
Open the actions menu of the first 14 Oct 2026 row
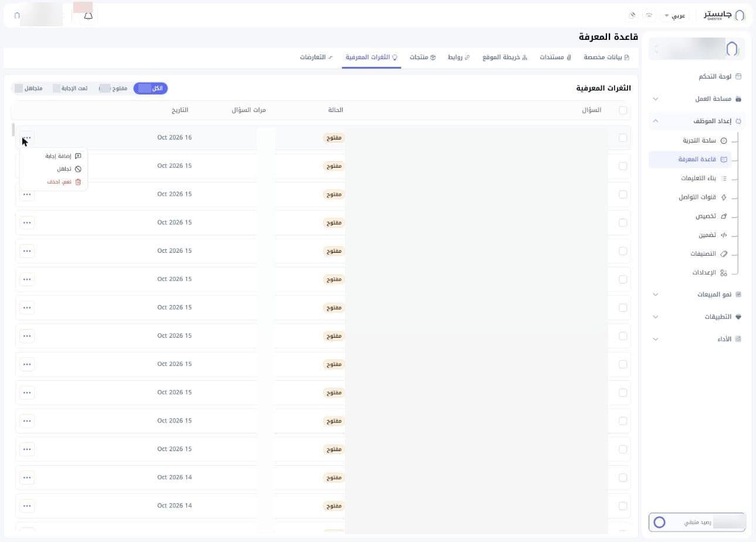coord(27,477)
